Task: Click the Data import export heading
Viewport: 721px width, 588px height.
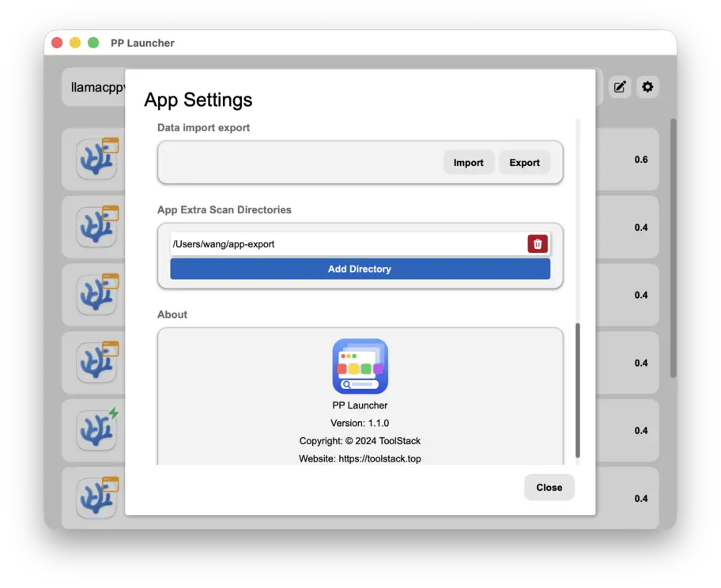Action: [x=203, y=128]
